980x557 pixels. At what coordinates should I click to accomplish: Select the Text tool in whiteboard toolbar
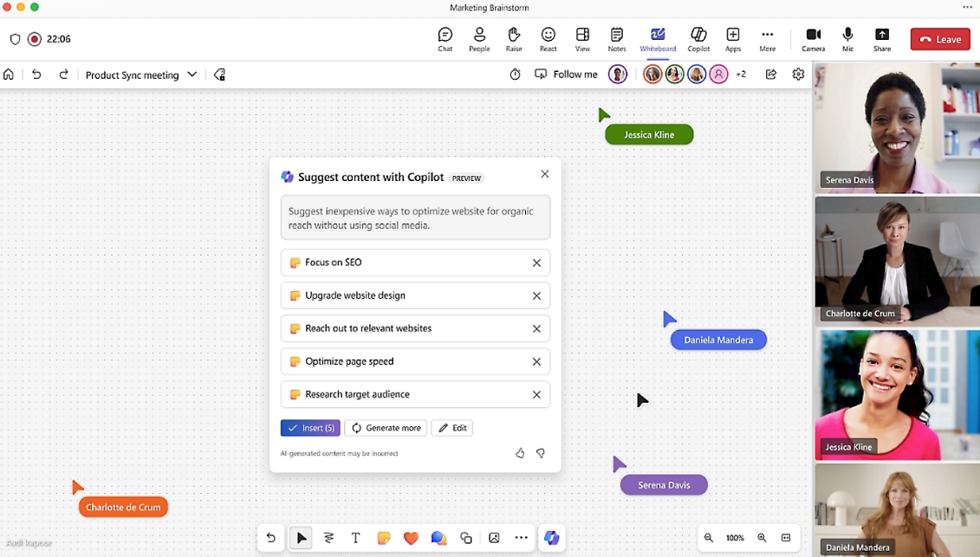[x=355, y=538]
